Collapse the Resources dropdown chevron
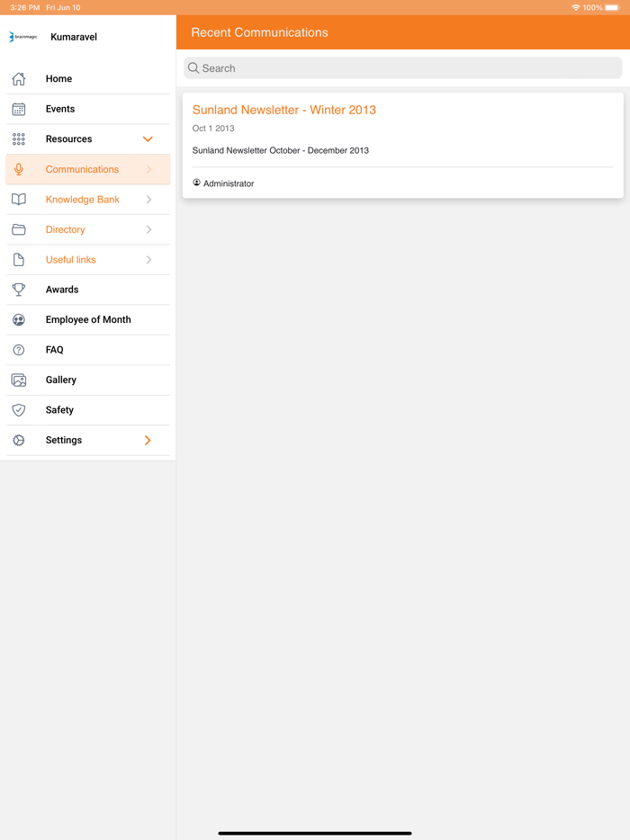The height and width of the screenshot is (840, 630). pyautogui.click(x=148, y=139)
